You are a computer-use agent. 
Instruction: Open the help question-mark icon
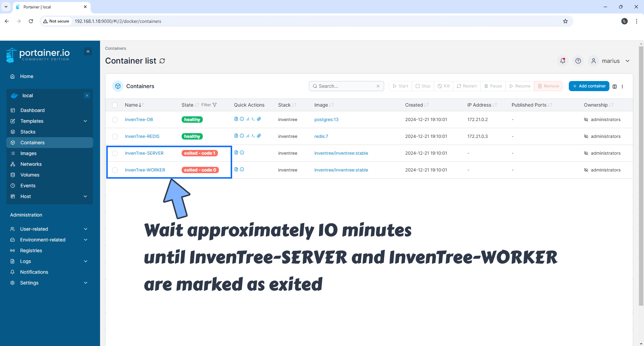578,61
